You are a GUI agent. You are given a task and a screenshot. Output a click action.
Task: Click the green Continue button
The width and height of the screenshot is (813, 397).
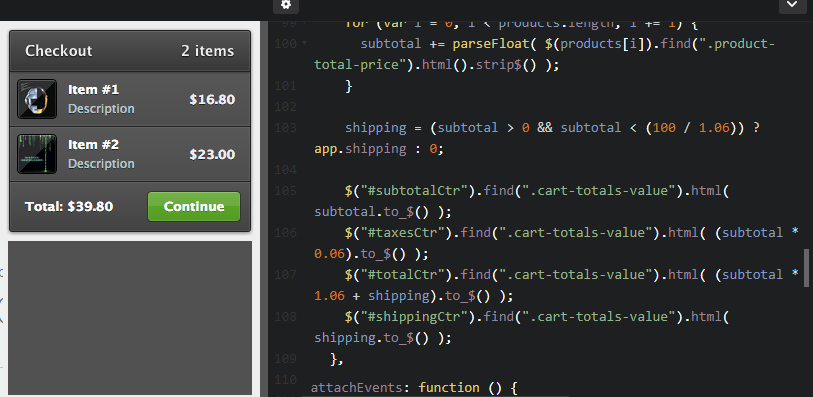(x=194, y=206)
